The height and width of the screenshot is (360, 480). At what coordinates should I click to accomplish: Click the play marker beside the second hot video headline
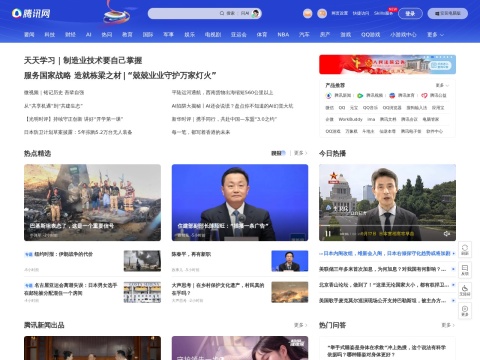[453, 269]
